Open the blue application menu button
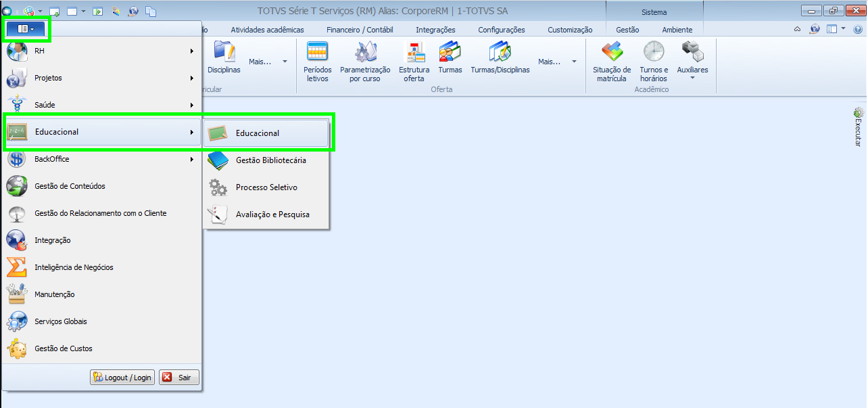The height and width of the screenshot is (408, 868). click(26, 29)
